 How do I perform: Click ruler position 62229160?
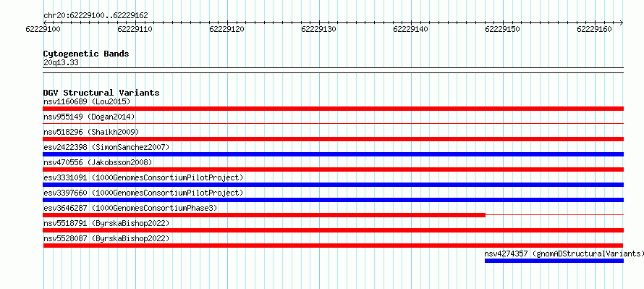[595, 29]
